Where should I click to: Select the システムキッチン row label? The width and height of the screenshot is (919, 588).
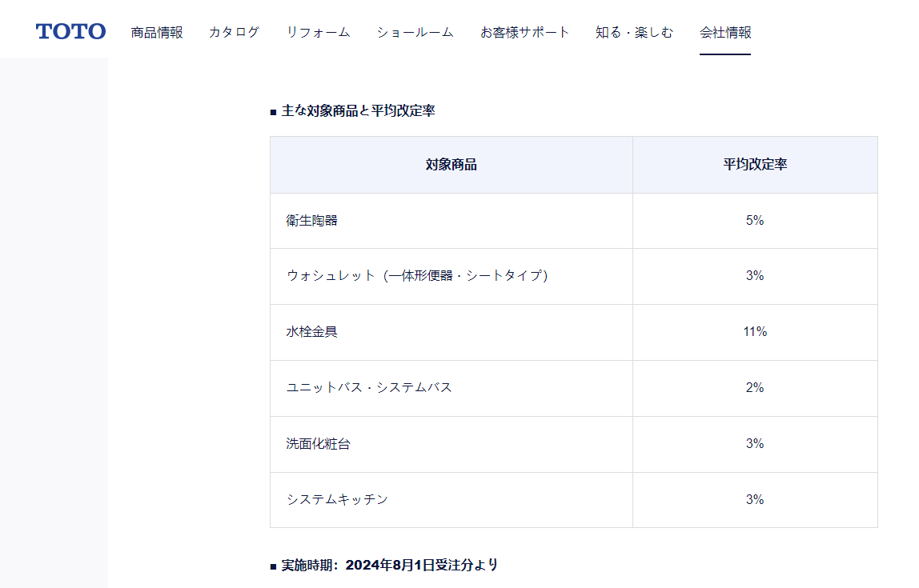pos(337,500)
